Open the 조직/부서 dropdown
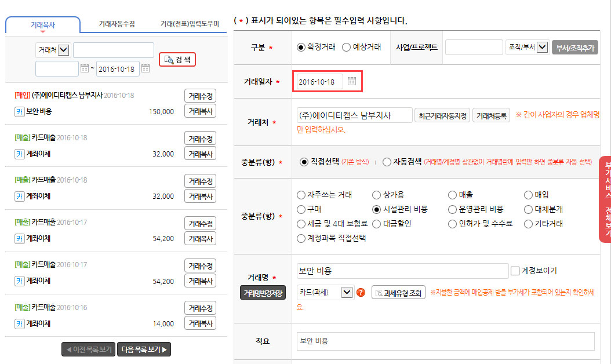 527,47
